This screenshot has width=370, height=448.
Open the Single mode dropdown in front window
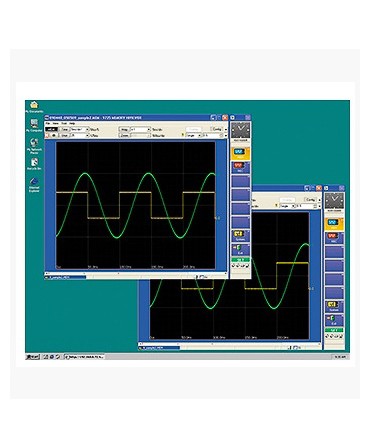point(194,135)
